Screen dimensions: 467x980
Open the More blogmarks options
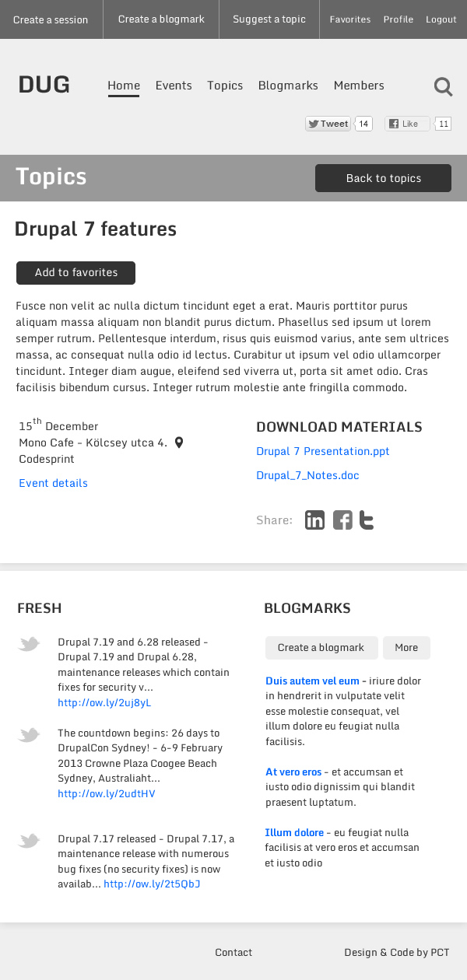pyautogui.click(x=406, y=647)
